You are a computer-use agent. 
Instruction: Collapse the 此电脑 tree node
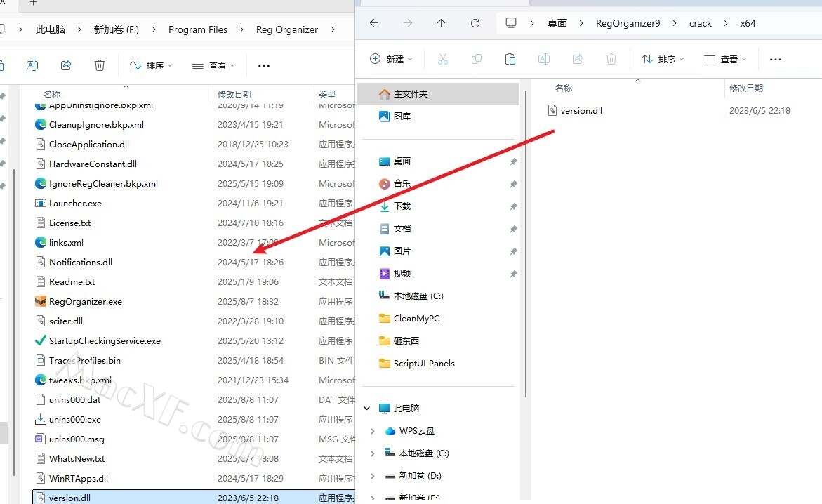(x=367, y=408)
